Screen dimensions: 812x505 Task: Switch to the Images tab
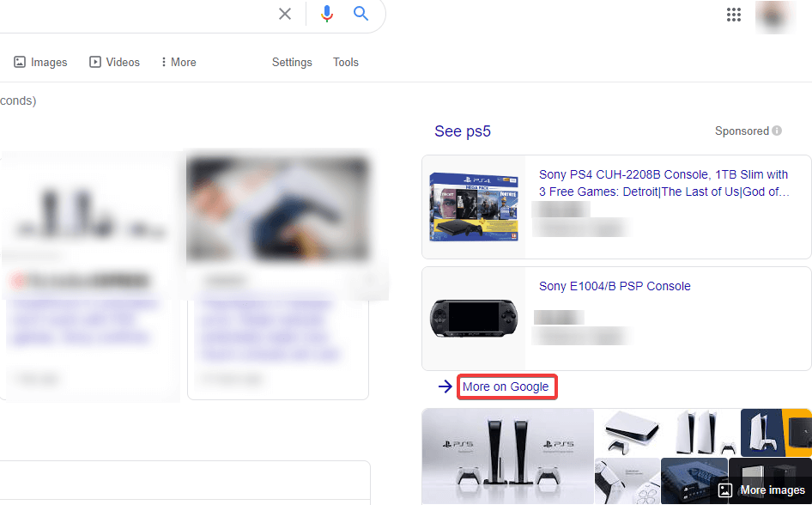(40, 62)
